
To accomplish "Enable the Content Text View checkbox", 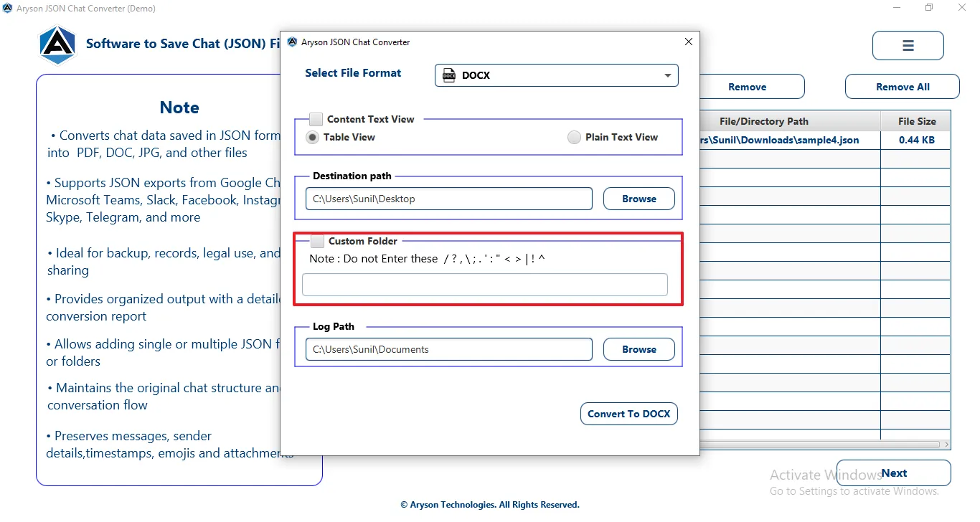I will point(316,119).
